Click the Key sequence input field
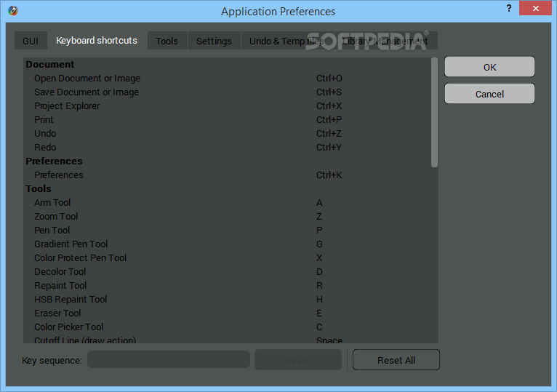The image size is (557, 392). click(169, 360)
